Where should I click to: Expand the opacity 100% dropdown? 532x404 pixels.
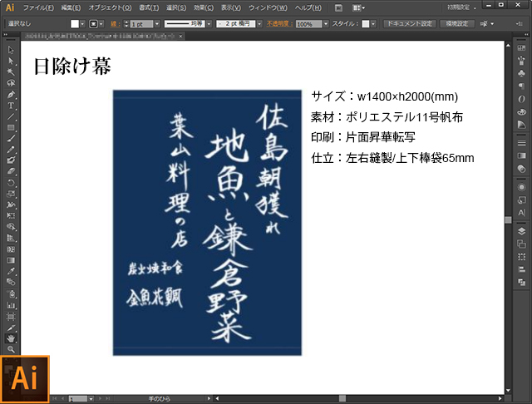coord(327,24)
